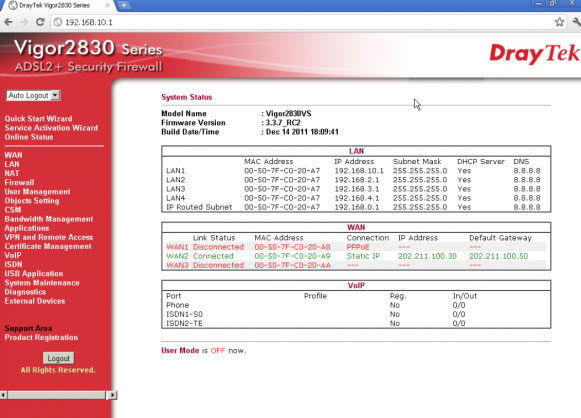This screenshot has width=581, height=418.
Task: Click the PPPoE connection text
Action: (x=358, y=247)
